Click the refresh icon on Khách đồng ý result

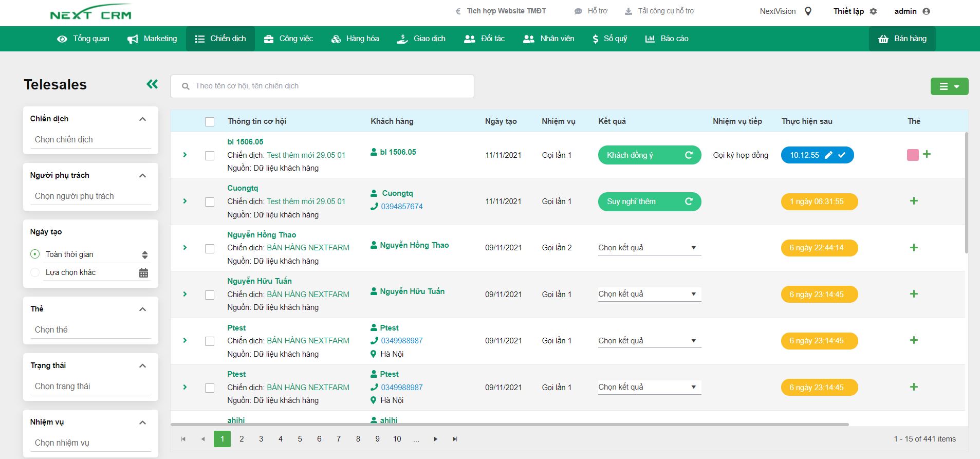click(x=689, y=155)
